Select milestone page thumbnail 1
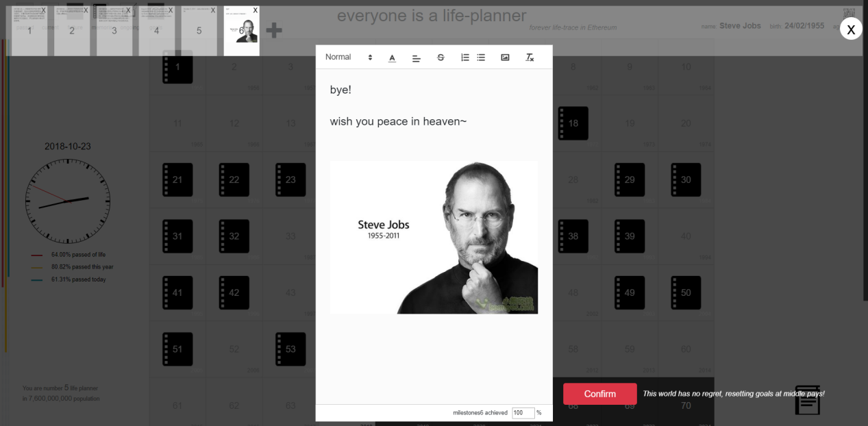This screenshot has width=868, height=426. coord(29,32)
